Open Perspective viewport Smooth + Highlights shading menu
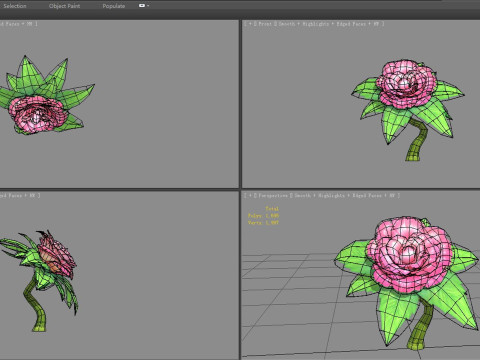Viewport: 480px width, 360px height. [x=319, y=196]
